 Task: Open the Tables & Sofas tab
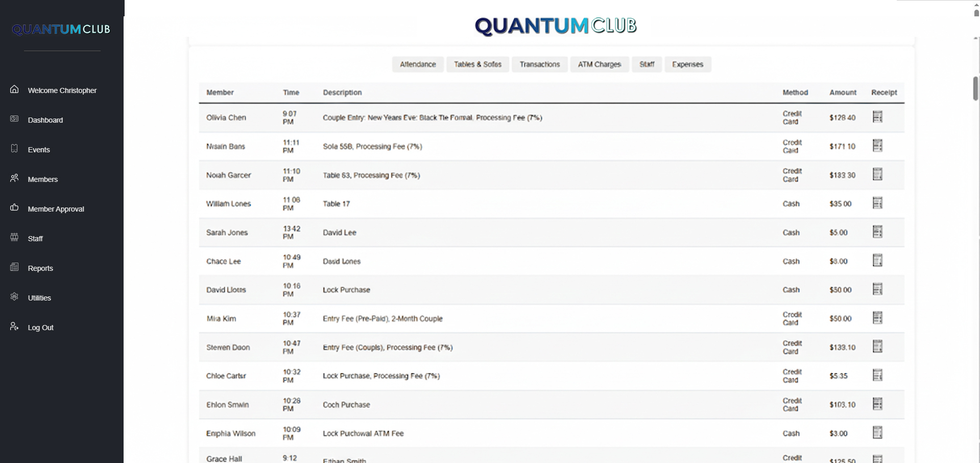(x=477, y=64)
